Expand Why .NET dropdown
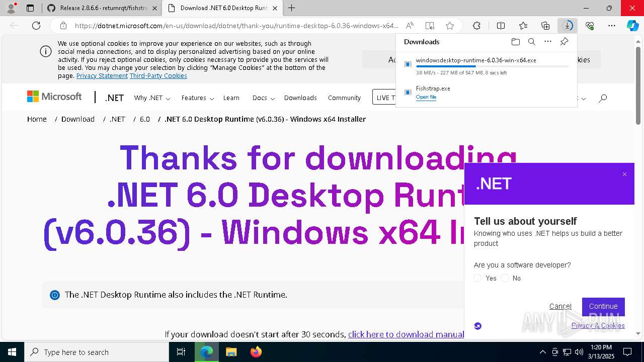The height and width of the screenshot is (362, 644). point(152,98)
